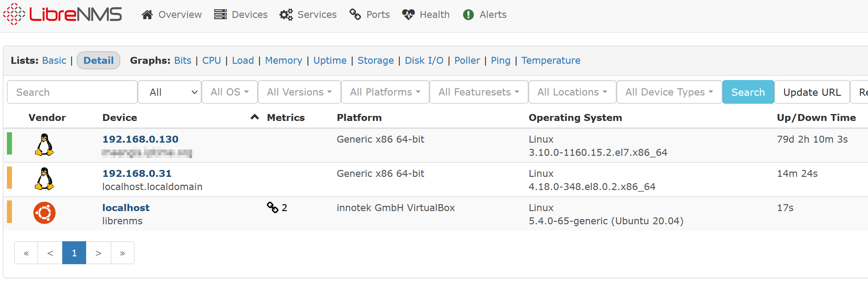Click the Tux icon for 192.168.0.31
The width and height of the screenshot is (868, 289).
[44, 178]
